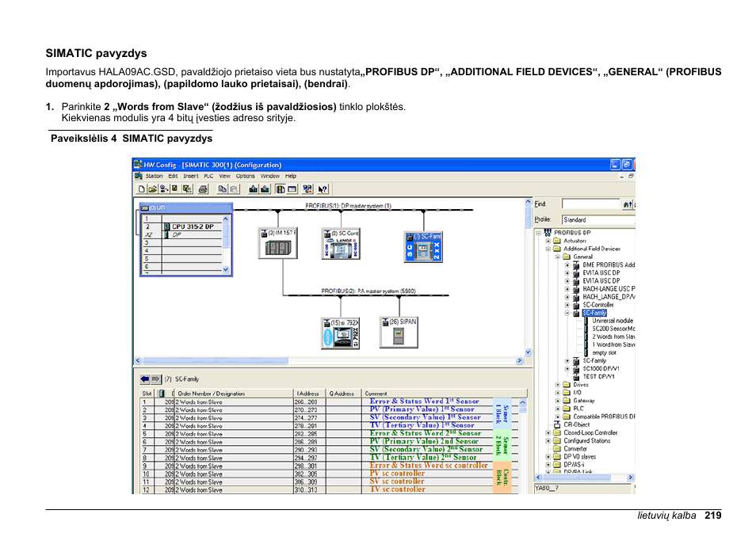Create a new station with the New icon

[141, 188]
